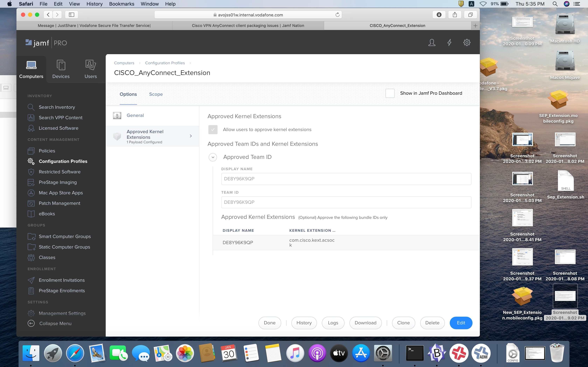Open Safari downloads icon
Image resolution: width=588 pixels, height=367 pixels.
point(439,15)
